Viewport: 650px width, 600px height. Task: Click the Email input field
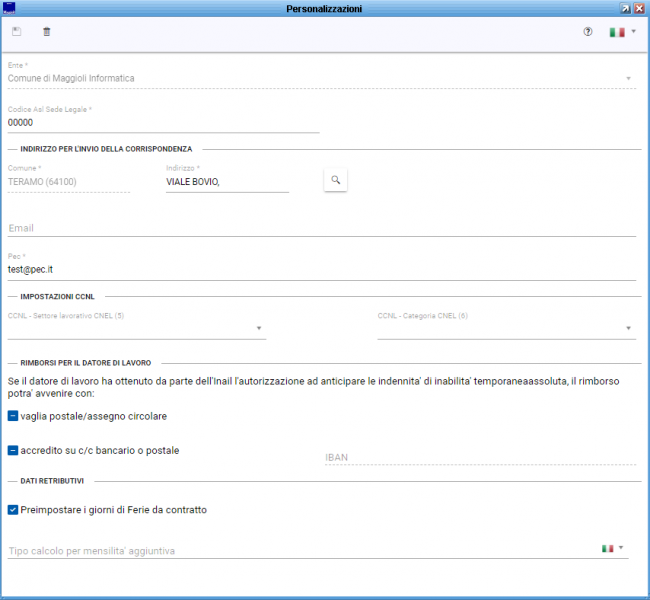(x=320, y=228)
